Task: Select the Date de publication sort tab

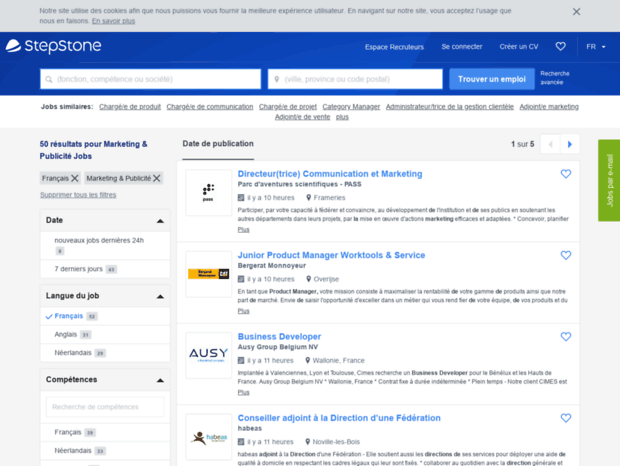Action: (x=218, y=144)
